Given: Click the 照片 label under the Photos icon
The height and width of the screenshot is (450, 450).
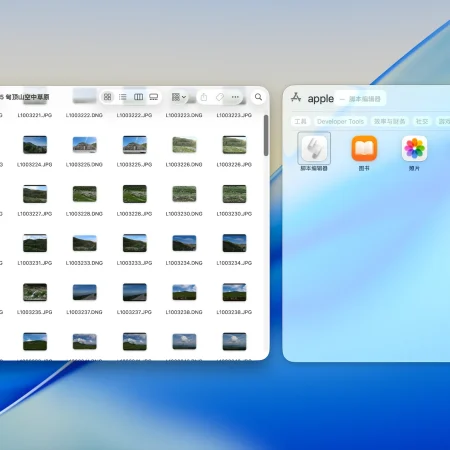Looking at the screenshot, I should tap(414, 168).
